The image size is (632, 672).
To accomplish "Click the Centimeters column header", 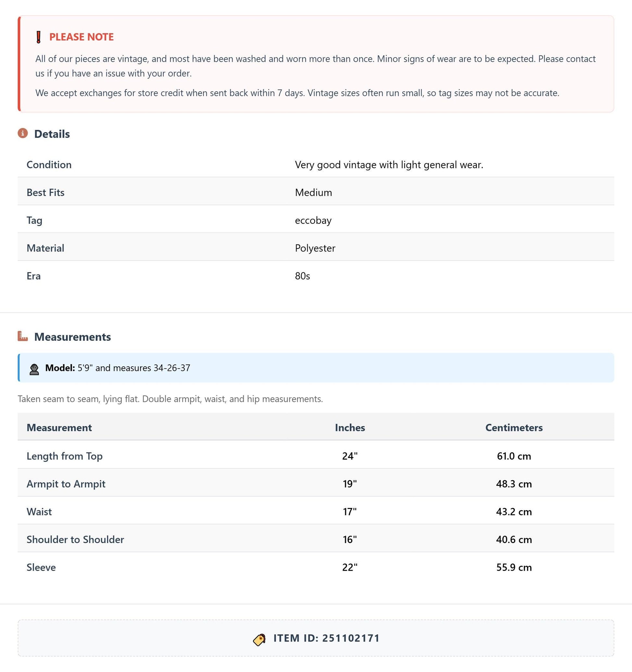I will (514, 428).
